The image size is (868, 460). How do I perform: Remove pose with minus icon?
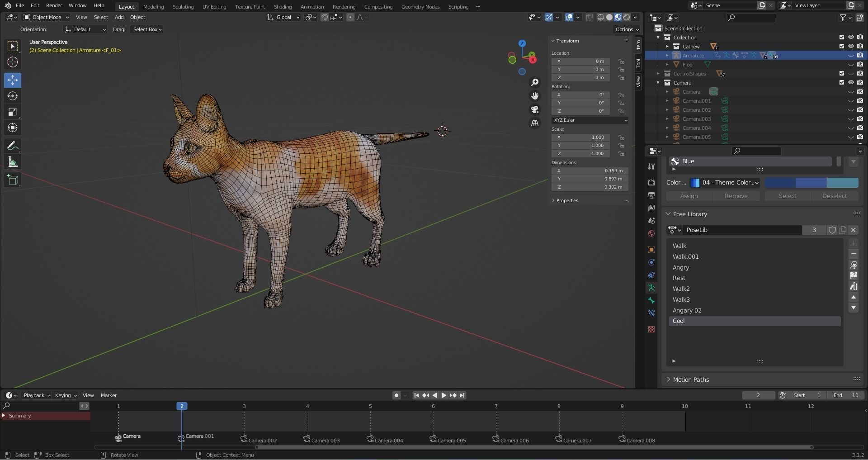(854, 254)
